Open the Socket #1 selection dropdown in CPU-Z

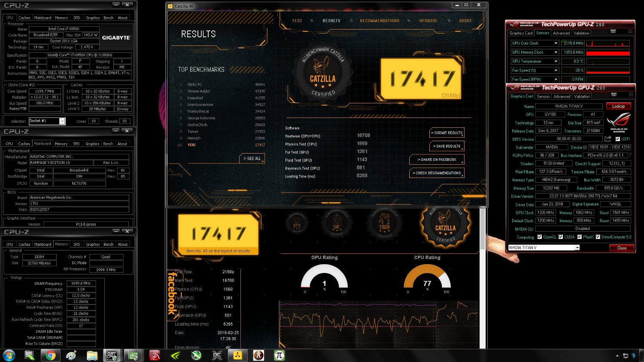coord(62,121)
